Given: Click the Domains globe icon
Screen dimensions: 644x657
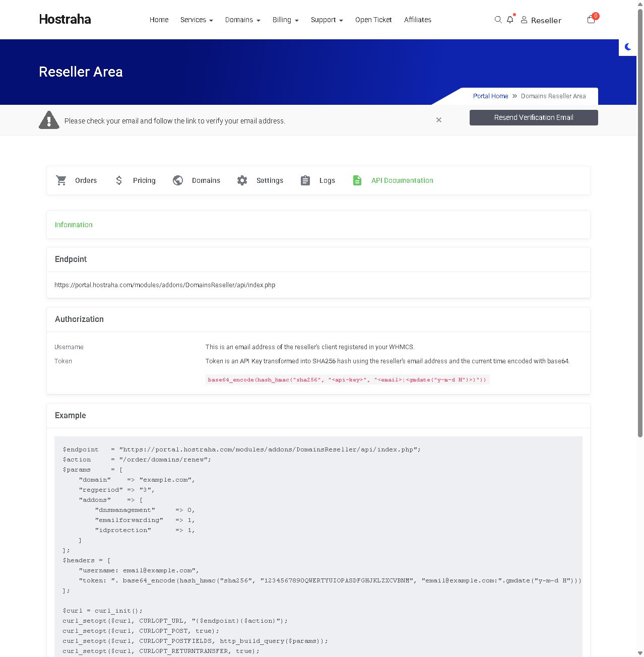Looking at the screenshot, I should [x=178, y=180].
